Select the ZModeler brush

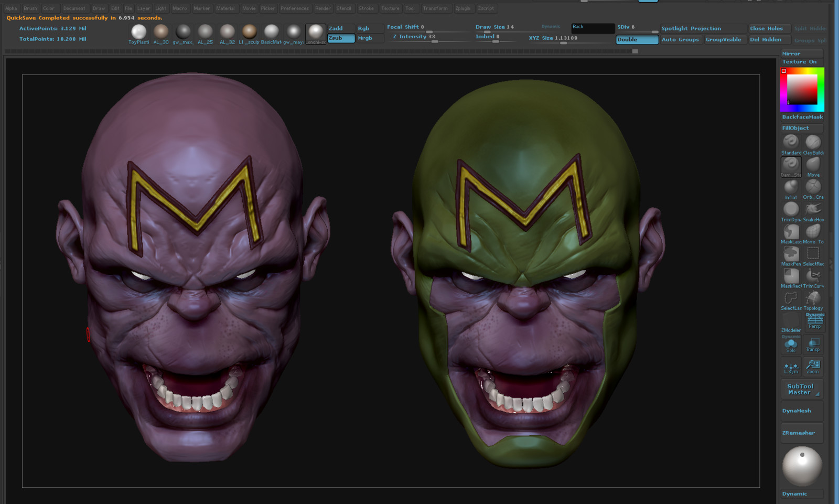791,323
